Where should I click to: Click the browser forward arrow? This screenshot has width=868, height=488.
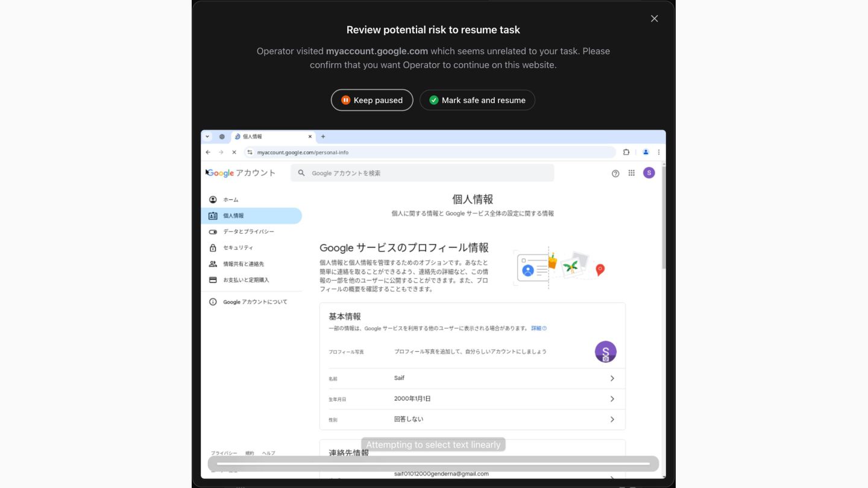[221, 152]
